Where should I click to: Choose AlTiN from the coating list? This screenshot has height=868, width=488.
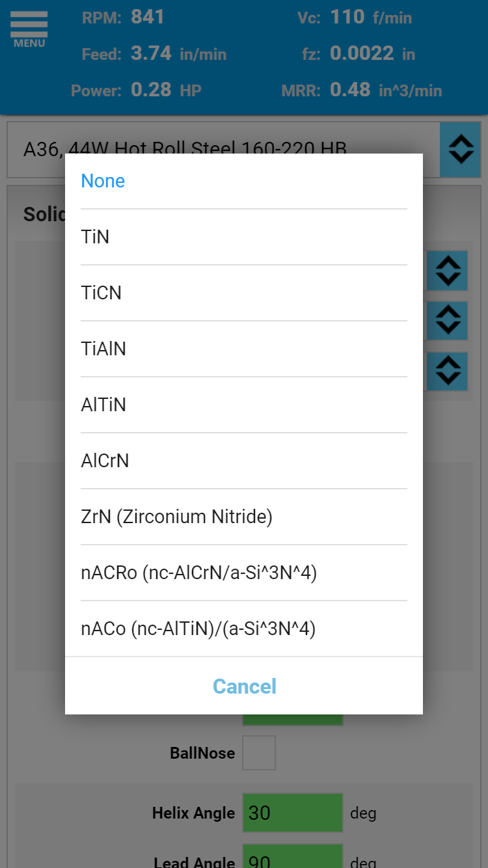[x=244, y=405]
